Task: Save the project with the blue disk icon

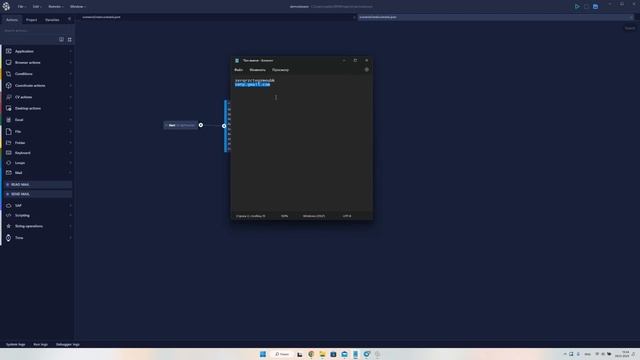Action: (596, 7)
